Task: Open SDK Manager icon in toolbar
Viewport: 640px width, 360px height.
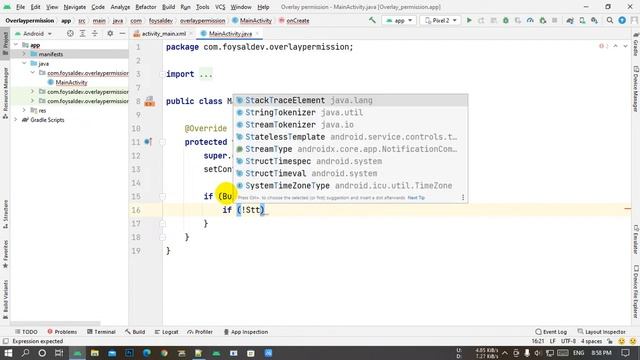Action: pos(594,20)
